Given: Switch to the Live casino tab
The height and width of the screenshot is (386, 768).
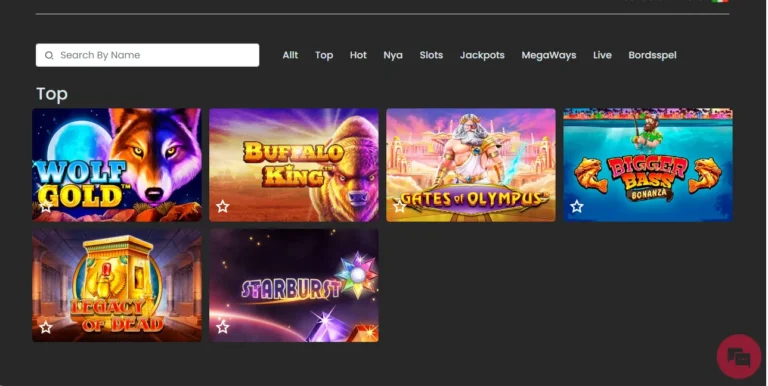Looking at the screenshot, I should pos(602,55).
